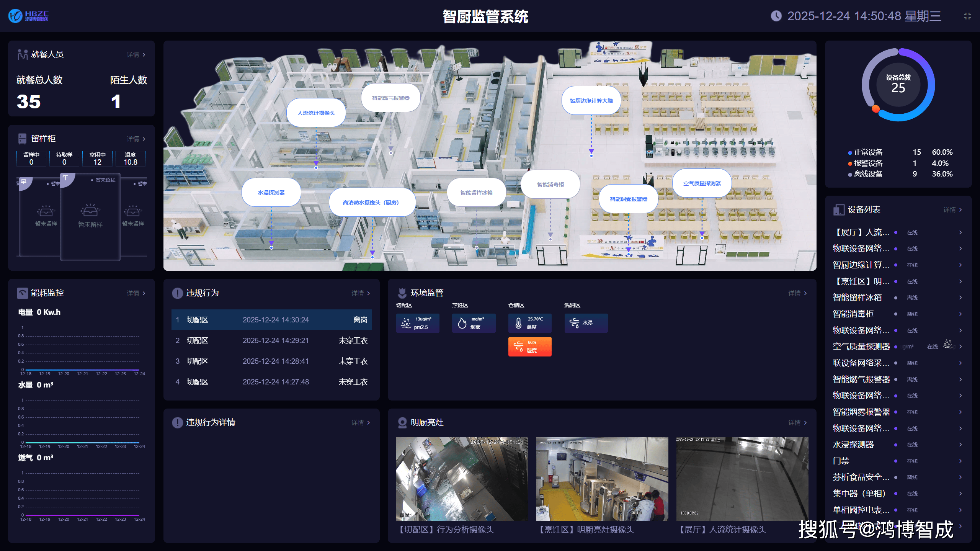The width and height of the screenshot is (980, 551).
Task: Click the energy monitoring panel icon
Action: click(x=23, y=293)
